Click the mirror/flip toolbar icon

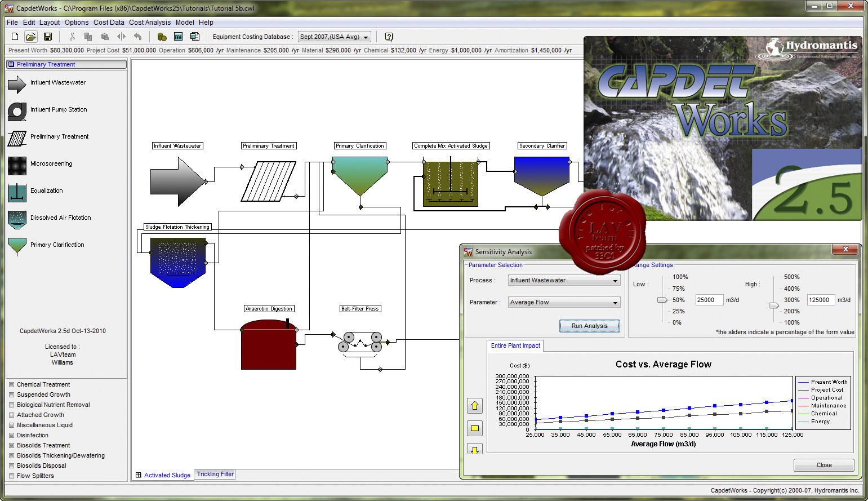pyautogui.click(x=121, y=37)
